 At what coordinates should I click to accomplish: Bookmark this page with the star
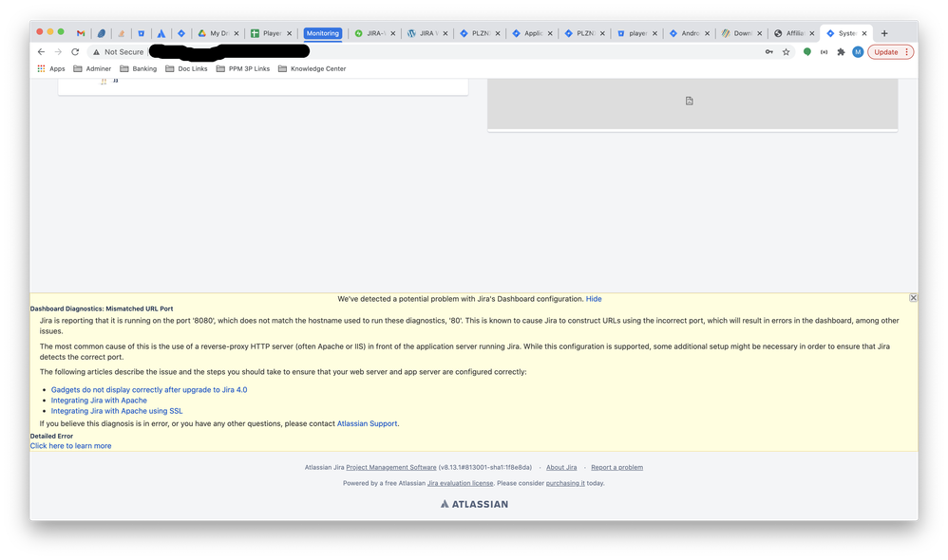click(x=786, y=52)
